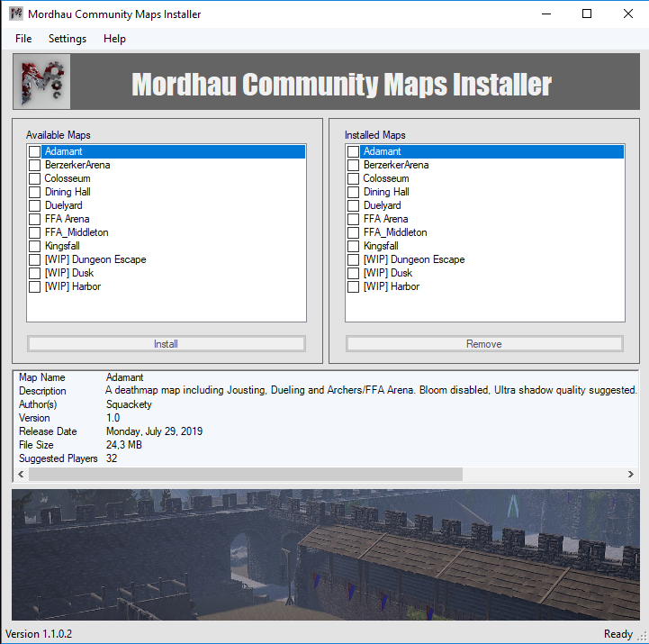Click the Version 1.1.0.2 status text
The height and width of the screenshot is (644, 649).
39,634
